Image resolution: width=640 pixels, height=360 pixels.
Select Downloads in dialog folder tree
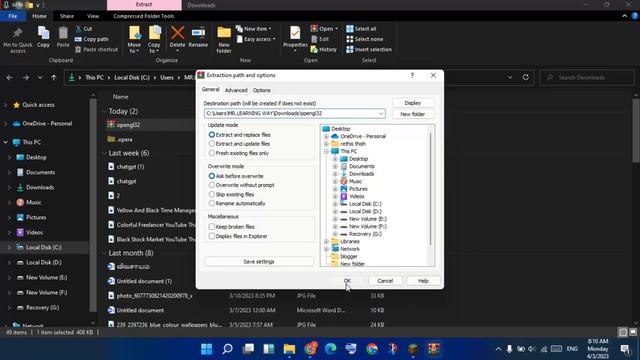point(361,174)
